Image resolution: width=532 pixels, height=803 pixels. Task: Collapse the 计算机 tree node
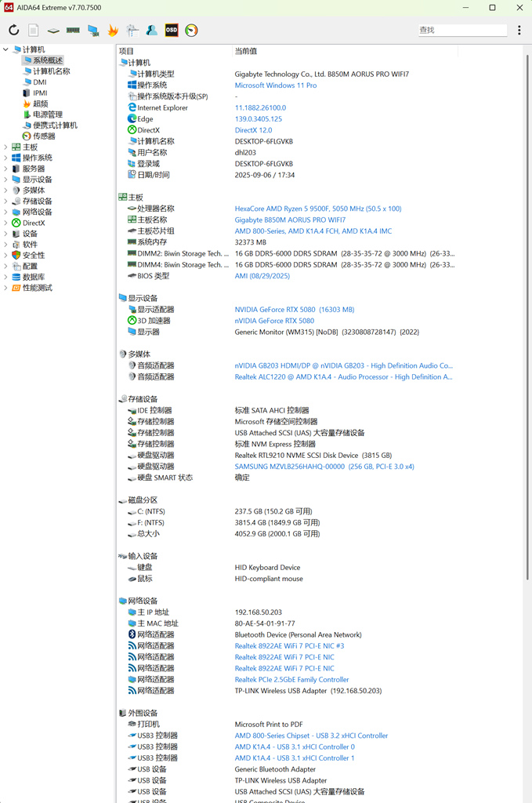pyautogui.click(x=5, y=49)
